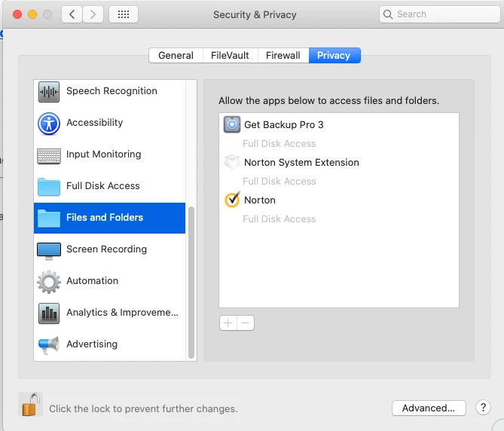This screenshot has width=504, height=431.
Task: Click the Accessibility figure icon
Action: point(49,124)
